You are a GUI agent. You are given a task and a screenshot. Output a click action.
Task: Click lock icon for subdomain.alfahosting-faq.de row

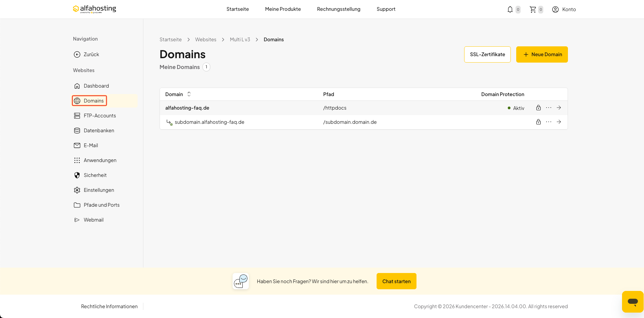click(x=539, y=122)
